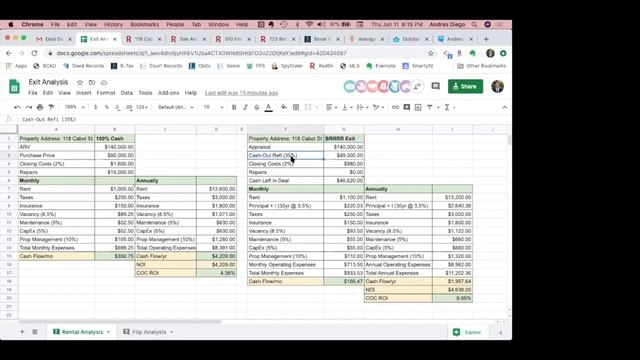Screen dimensions: 640x360
Task: Open the Evernote bookmark
Action: [381, 66]
